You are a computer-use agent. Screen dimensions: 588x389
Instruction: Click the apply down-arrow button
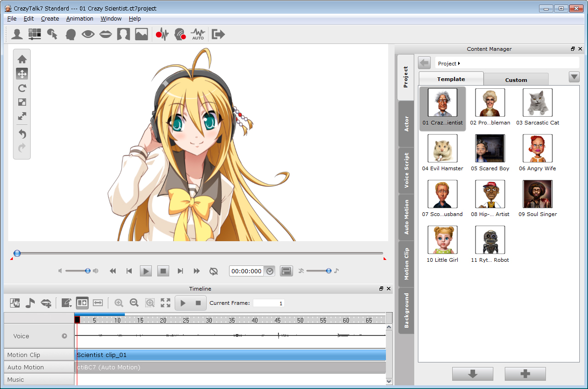click(x=473, y=374)
